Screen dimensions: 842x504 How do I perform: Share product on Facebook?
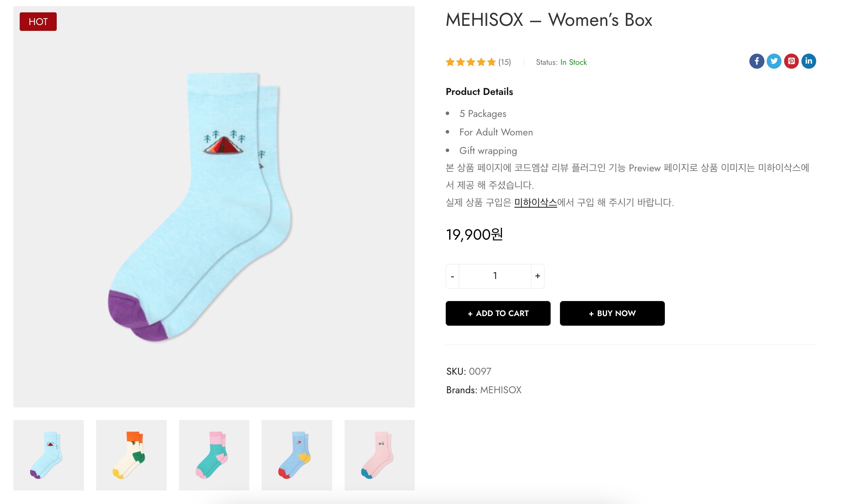(x=756, y=61)
